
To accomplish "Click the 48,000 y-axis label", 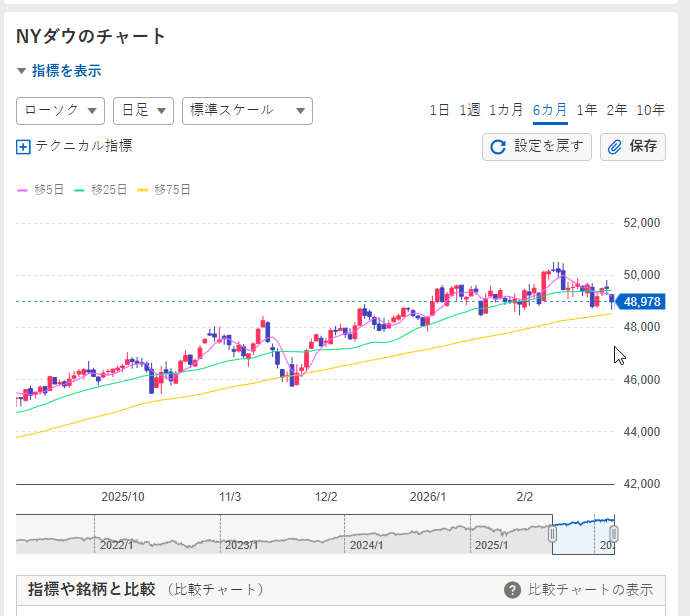I will click(x=642, y=327).
